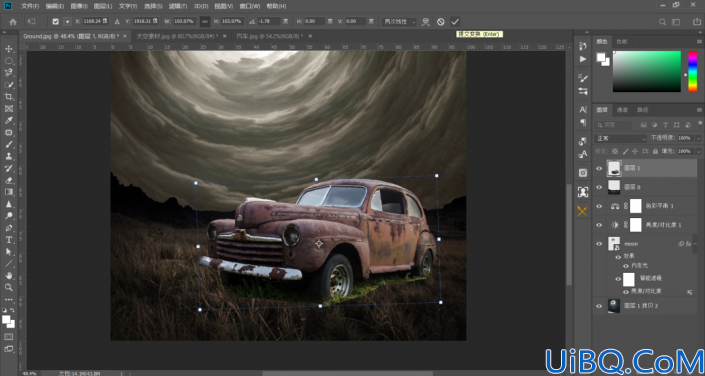Screen dimensions: 705x376
Task: Toggle visibility of moon layer effects (效果)
Action: point(618,256)
